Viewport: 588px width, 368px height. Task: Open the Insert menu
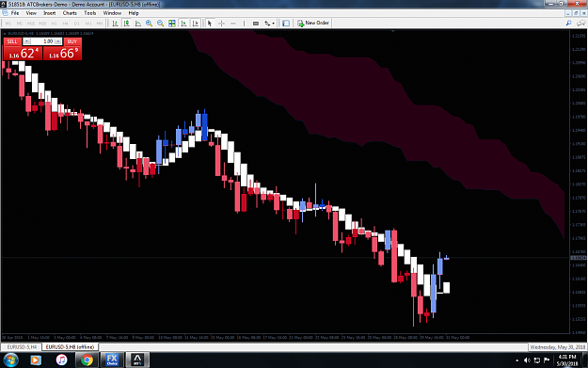click(x=50, y=13)
